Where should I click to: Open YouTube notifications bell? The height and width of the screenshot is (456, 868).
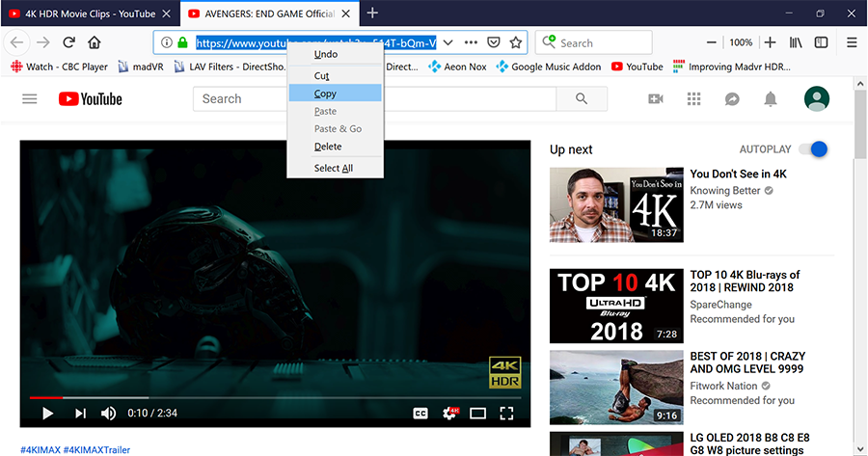(x=770, y=99)
